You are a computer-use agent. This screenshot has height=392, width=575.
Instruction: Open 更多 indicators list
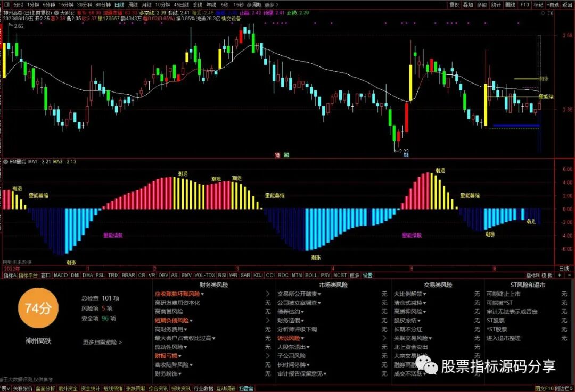[x=355, y=275]
